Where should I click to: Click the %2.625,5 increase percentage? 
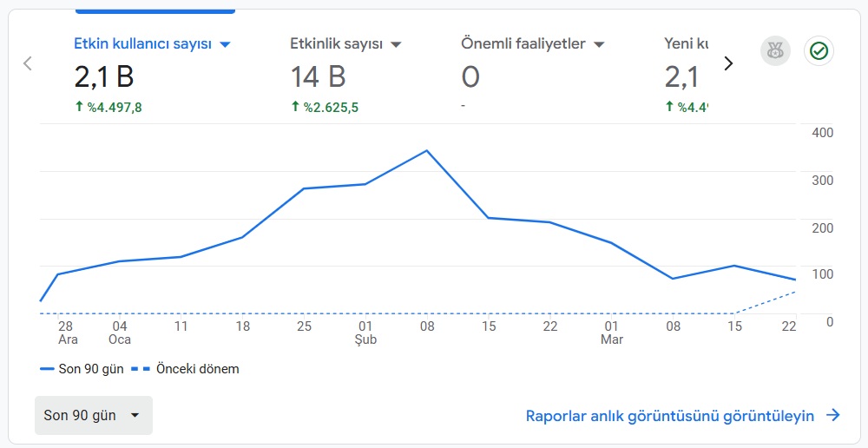(325, 108)
